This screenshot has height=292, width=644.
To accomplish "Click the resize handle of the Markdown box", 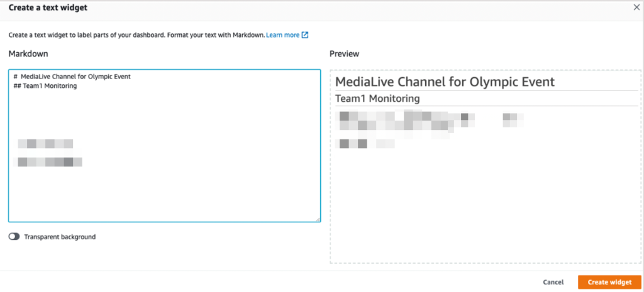I will (x=318, y=219).
